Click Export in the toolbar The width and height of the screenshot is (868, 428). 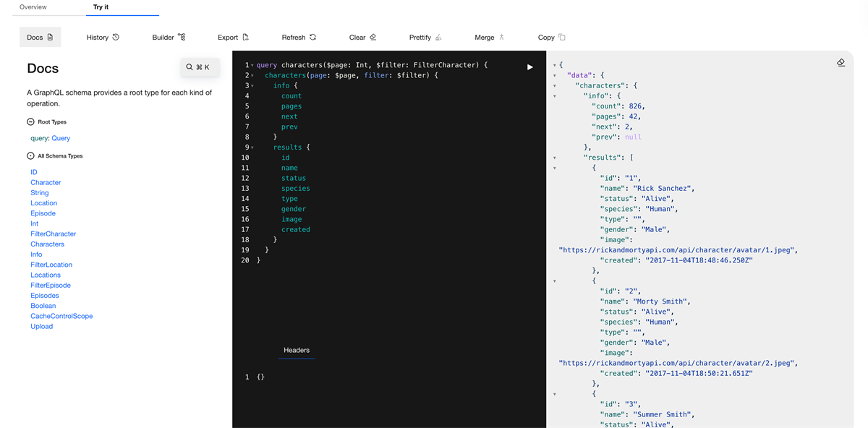(233, 37)
